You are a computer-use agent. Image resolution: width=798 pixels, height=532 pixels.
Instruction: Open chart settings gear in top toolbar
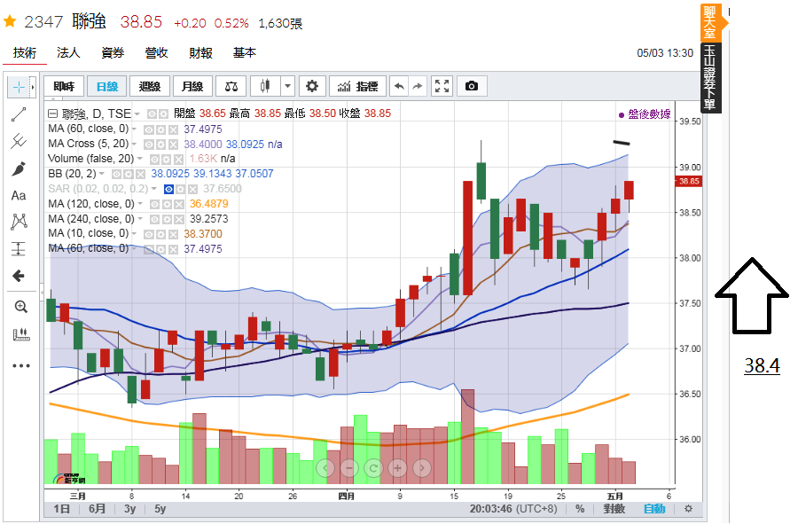(x=311, y=86)
